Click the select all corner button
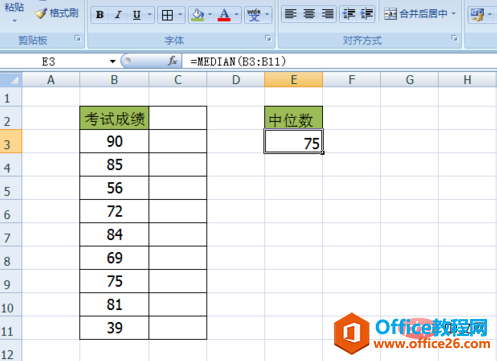 pyautogui.click(x=11, y=80)
